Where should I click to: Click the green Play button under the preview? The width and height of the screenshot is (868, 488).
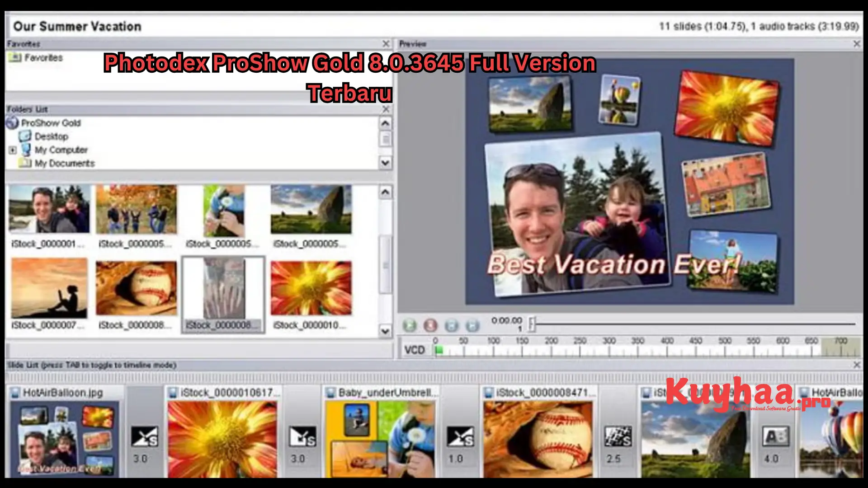[x=410, y=325]
